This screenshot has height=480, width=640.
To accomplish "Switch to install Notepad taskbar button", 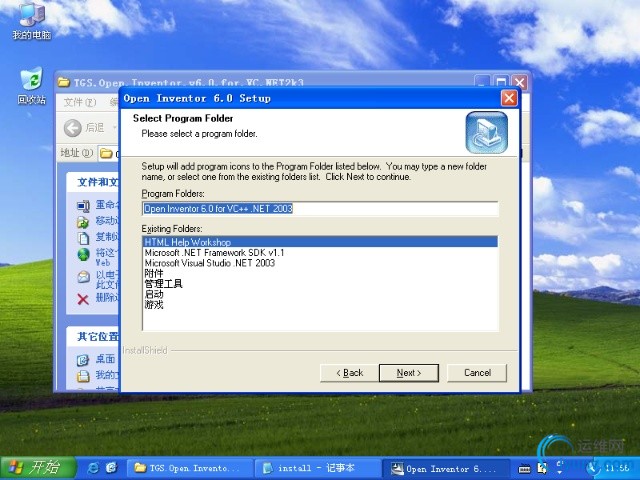I will pos(317,468).
